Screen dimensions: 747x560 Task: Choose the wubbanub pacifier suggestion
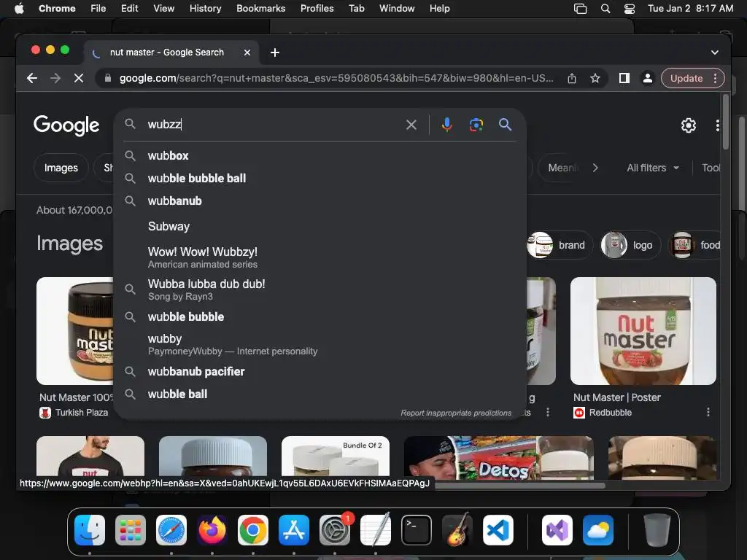click(320, 371)
